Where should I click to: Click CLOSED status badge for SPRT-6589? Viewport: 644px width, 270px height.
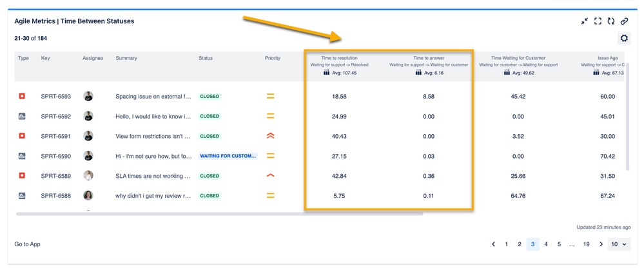210,176
